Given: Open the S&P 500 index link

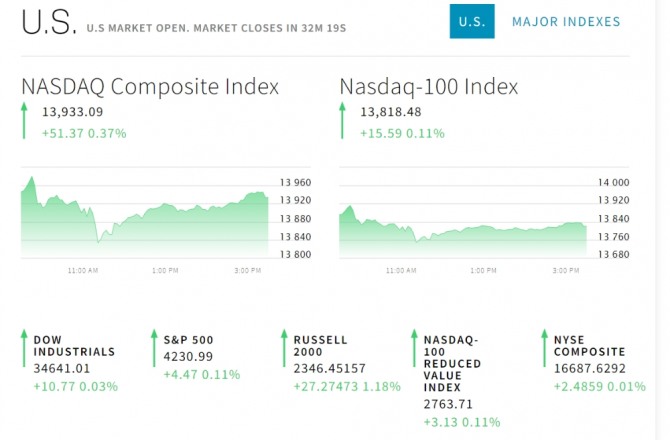Looking at the screenshot, I should point(189,340).
